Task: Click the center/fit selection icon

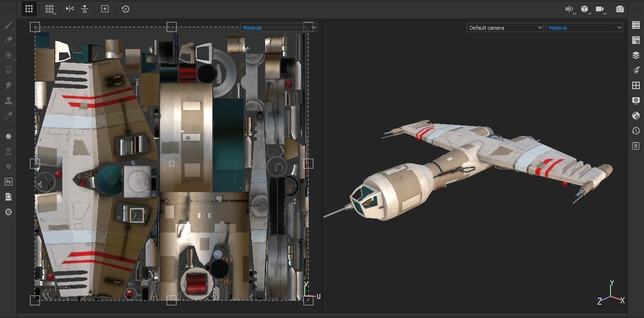Action: [x=105, y=8]
